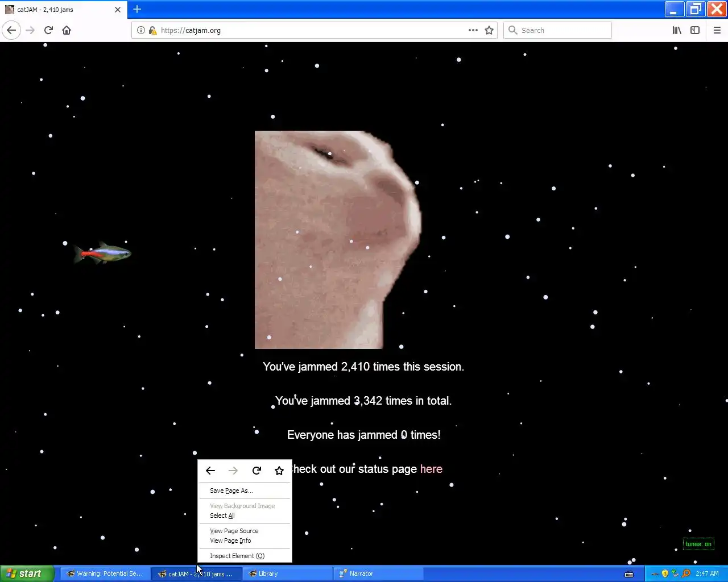Open the site information icon in the address bar
The image size is (728, 582).
coord(141,30)
